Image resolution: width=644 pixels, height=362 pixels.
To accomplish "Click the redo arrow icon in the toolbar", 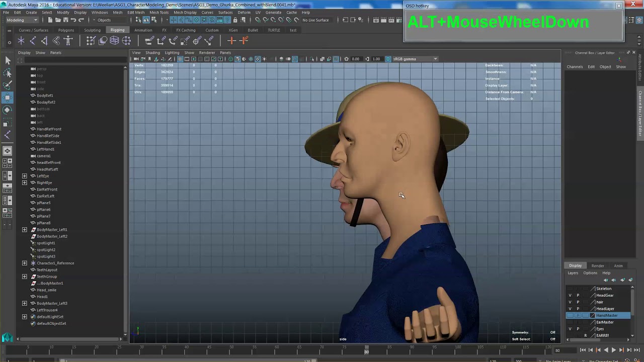I will [x=81, y=20].
